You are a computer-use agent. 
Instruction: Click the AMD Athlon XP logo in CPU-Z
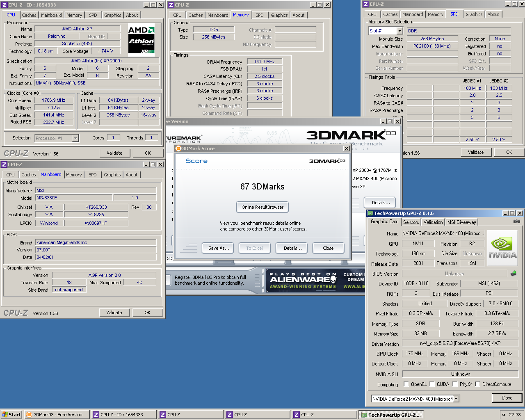tap(141, 40)
